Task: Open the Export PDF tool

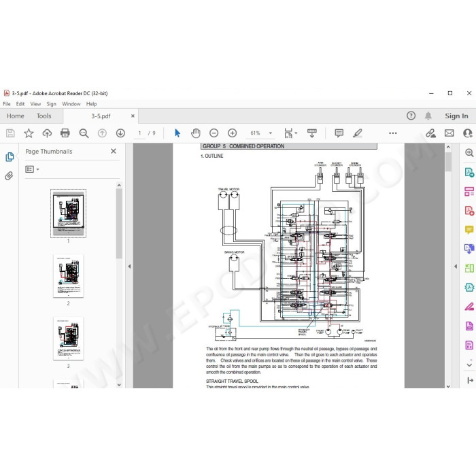Action: point(469,173)
